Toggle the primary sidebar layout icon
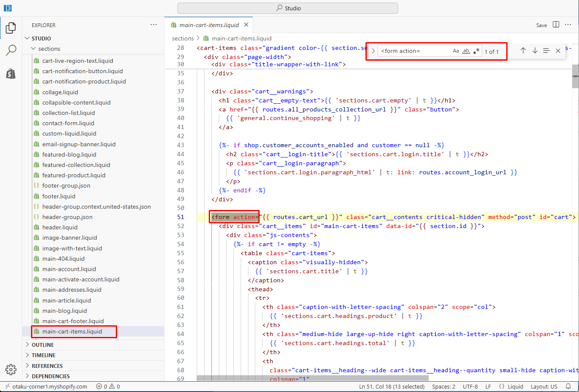Screen dimensions: 579x392 (x=8, y=8)
